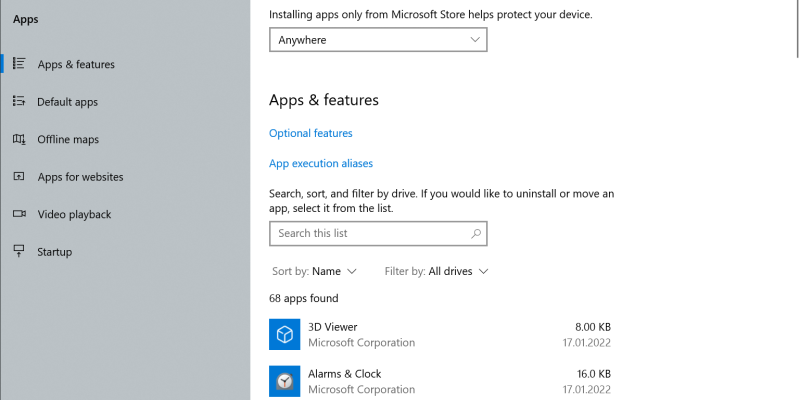Viewport: 800px width, 400px height.
Task: Click the magnifier icon in search box
Action: 476,233
